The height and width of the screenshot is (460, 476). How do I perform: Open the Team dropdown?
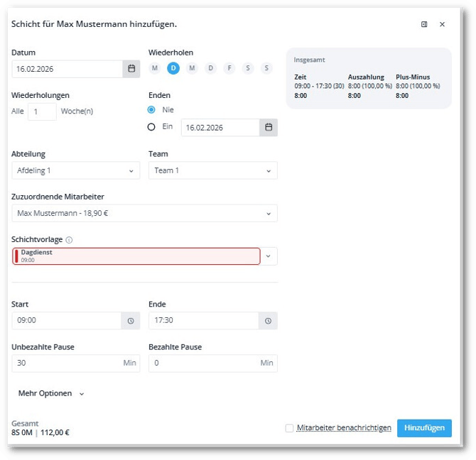coord(212,170)
